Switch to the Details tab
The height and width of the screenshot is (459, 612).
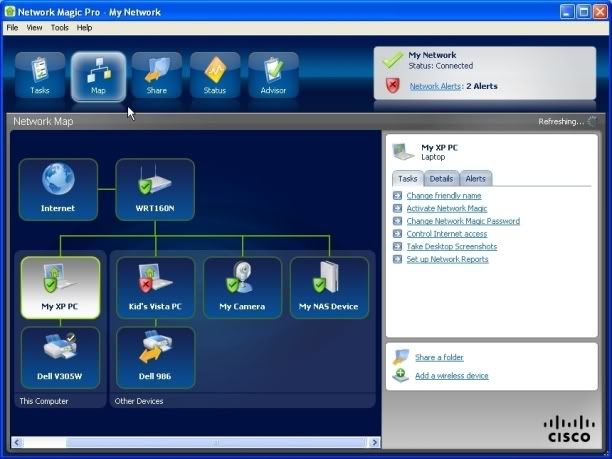click(x=441, y=179)
